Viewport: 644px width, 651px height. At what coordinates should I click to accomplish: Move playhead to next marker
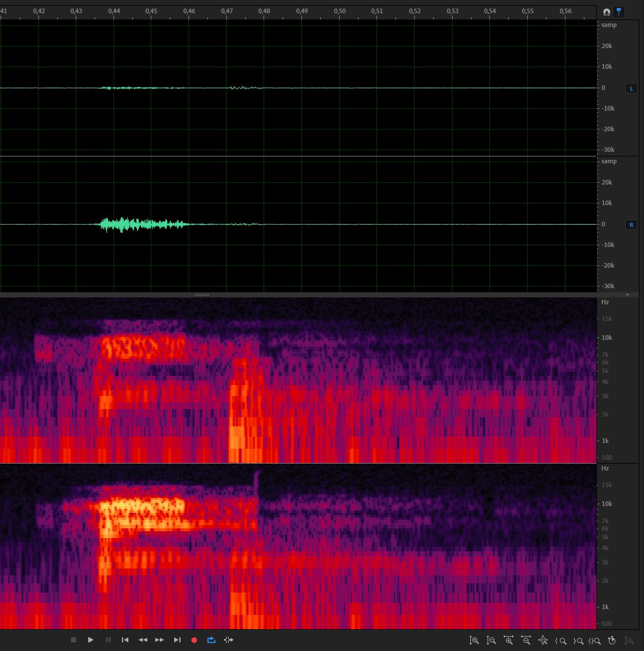(177, 640)
